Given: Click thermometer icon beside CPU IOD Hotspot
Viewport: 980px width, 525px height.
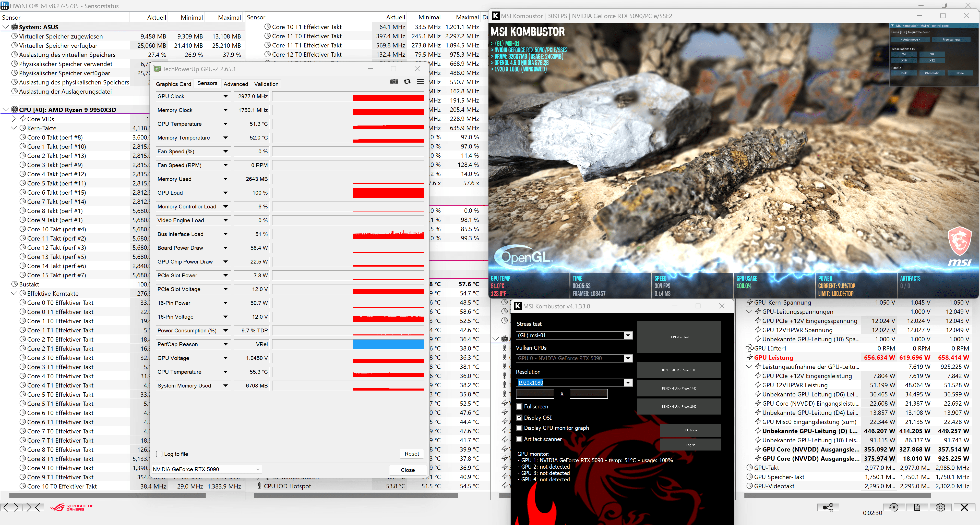Looking at the screenshot, I should pos(259,486).
